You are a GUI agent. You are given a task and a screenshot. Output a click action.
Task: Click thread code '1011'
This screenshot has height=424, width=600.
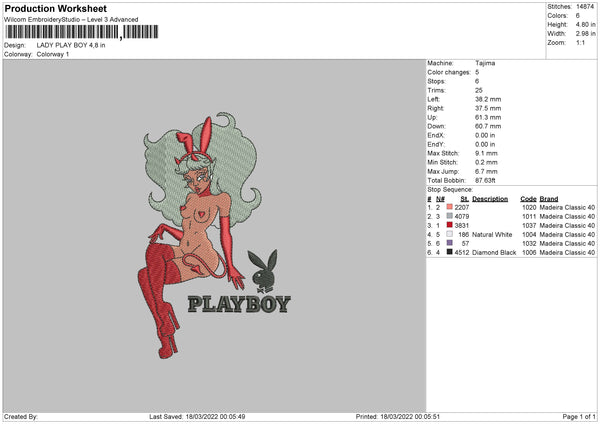529,217
